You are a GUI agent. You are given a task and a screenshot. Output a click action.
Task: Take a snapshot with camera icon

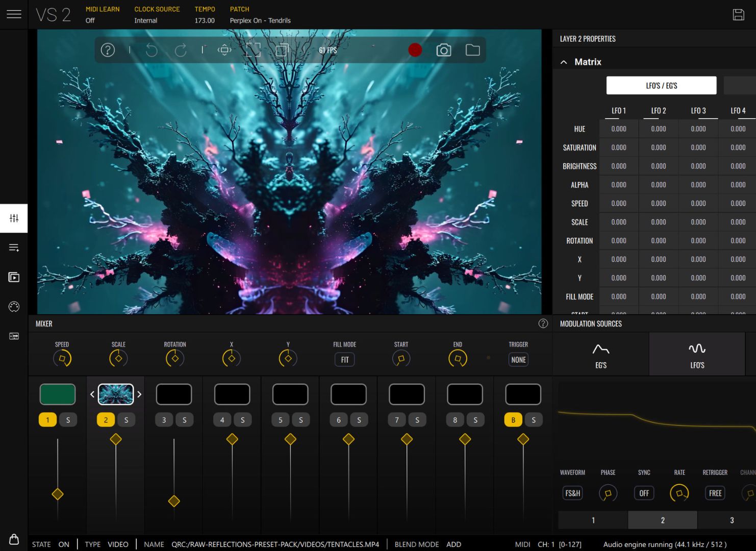coord(443,50)
